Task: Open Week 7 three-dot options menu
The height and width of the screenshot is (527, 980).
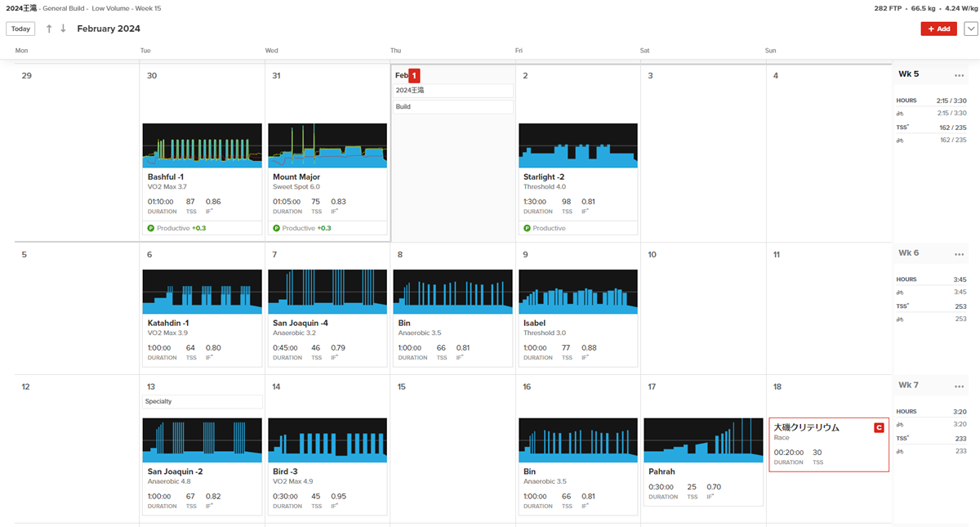Action: click(x=959, y=386)
